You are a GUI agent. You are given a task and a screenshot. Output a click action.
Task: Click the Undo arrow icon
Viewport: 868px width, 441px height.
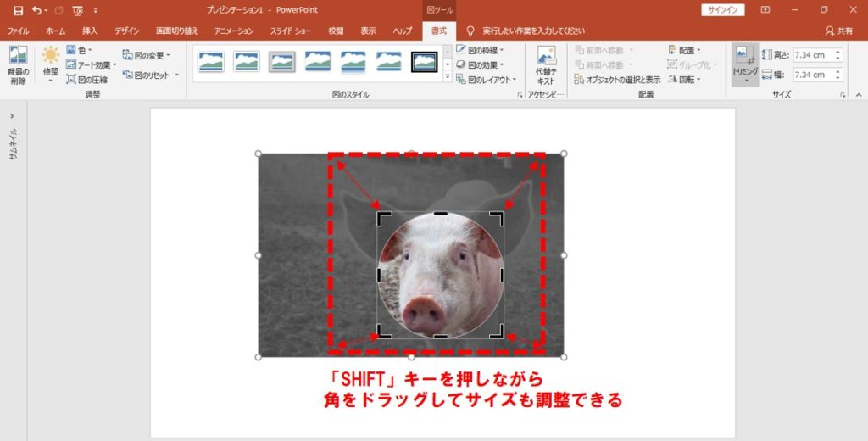click(x=36, y=10)
